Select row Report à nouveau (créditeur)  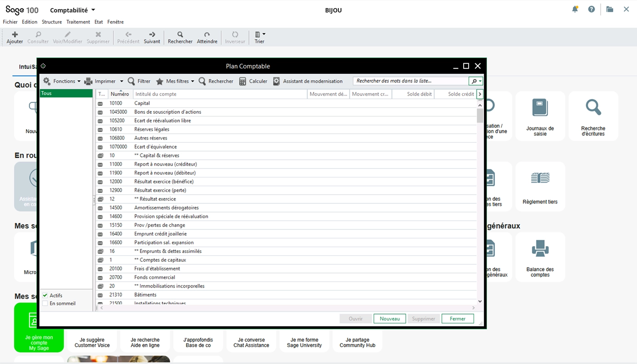pos(286,164)
